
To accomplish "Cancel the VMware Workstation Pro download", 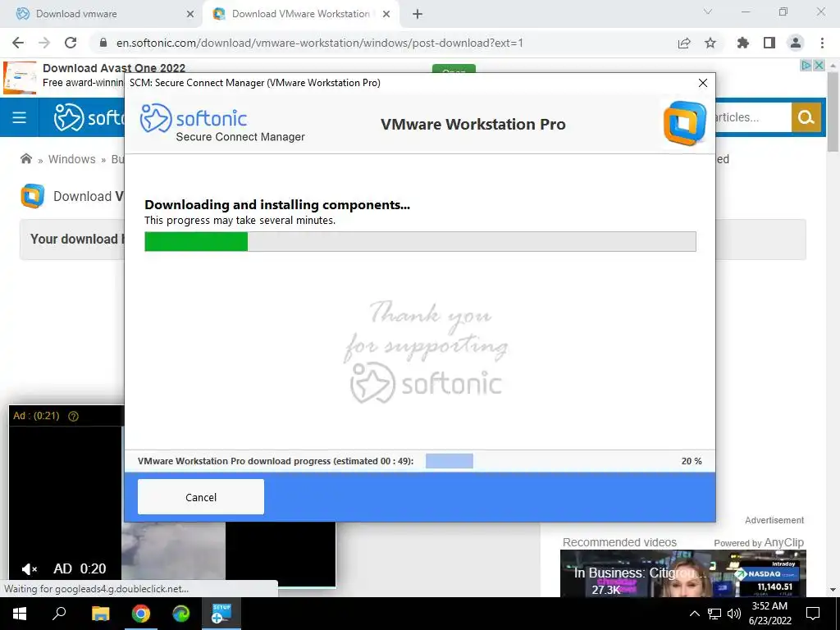I will click(200, 496).
